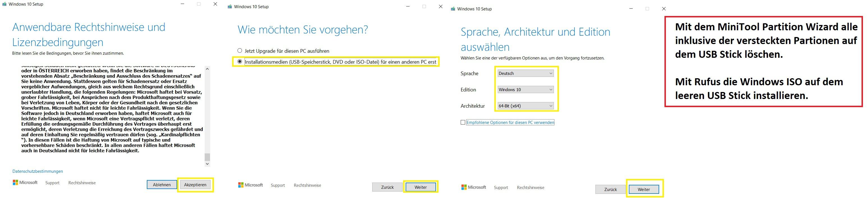Click setup icon in language window title bar

pos(453,9)
